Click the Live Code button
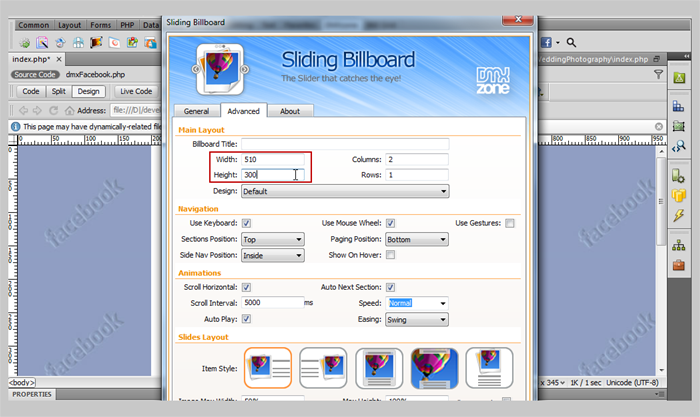This screenshot has height=417, width=700. coord(136,91)
